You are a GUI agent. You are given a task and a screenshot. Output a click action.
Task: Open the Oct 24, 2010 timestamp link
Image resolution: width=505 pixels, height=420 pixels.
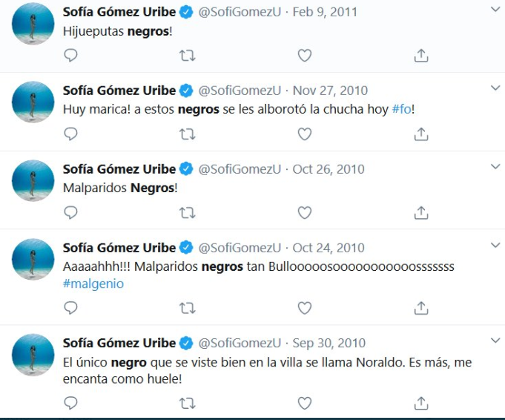(329, 248)
